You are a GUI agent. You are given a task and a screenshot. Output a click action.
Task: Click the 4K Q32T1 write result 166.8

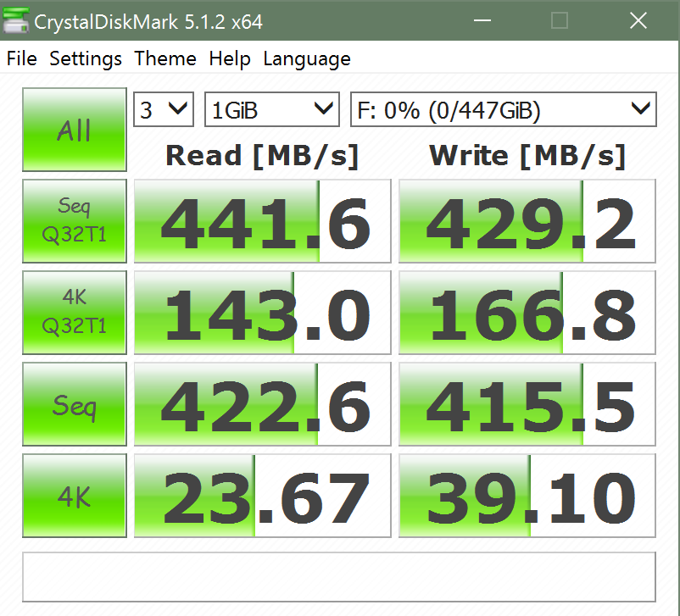(x=527, y=313)
